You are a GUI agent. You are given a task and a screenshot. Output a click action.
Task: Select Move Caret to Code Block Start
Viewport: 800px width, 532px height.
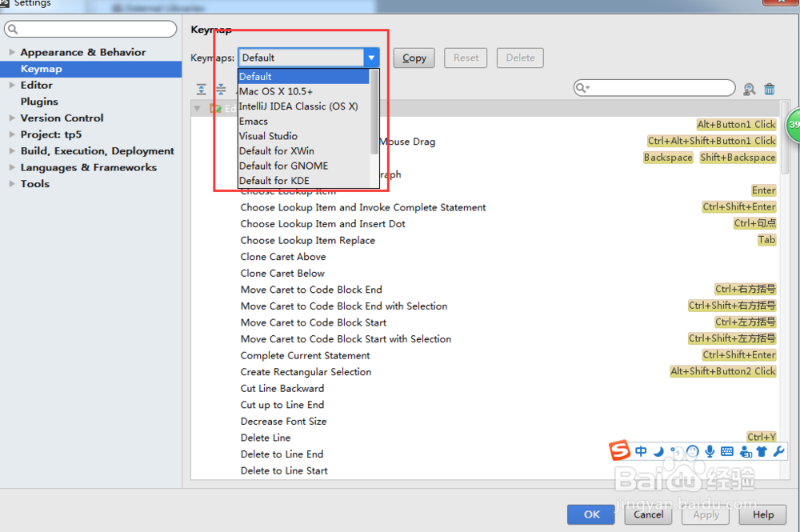click(x=314, y=322)
